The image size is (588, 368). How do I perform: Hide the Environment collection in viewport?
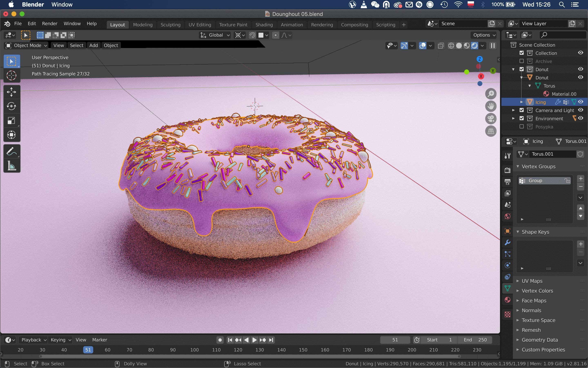tap(581, 118)
